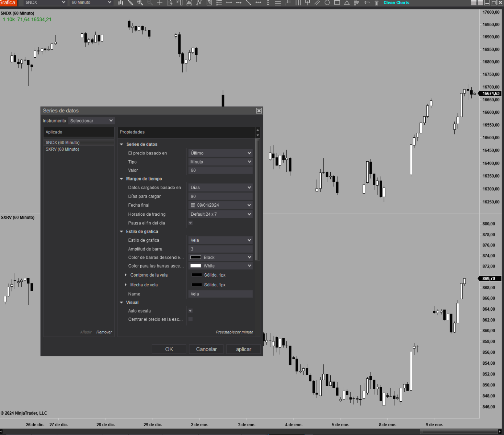This screenshot has width=504, height=435.
Task: Select the vertical double-arrow line tool
Action: [268, 3]
